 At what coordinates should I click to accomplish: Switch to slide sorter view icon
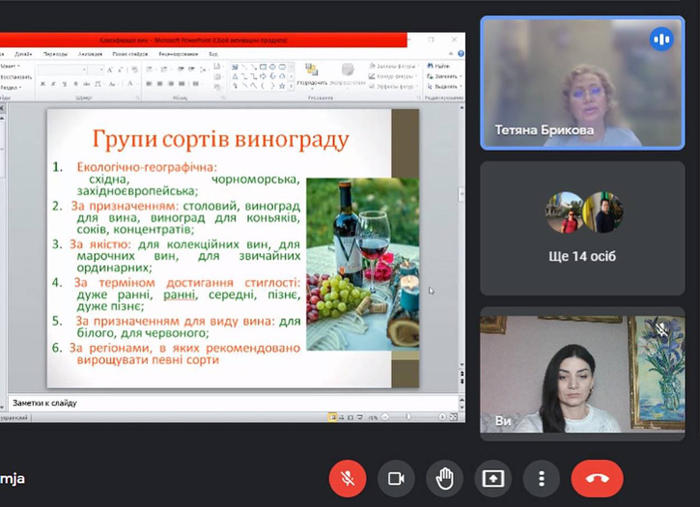coord(342,417)
